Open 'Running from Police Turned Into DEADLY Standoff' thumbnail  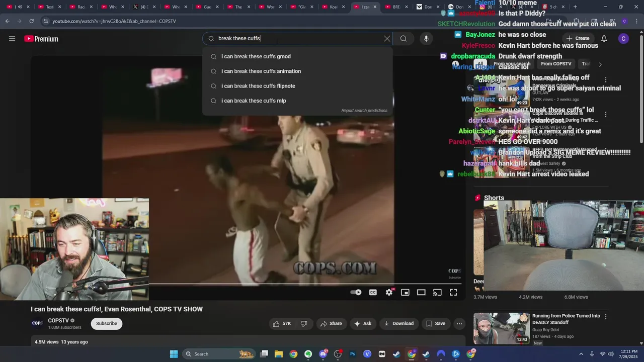[502, 328]
